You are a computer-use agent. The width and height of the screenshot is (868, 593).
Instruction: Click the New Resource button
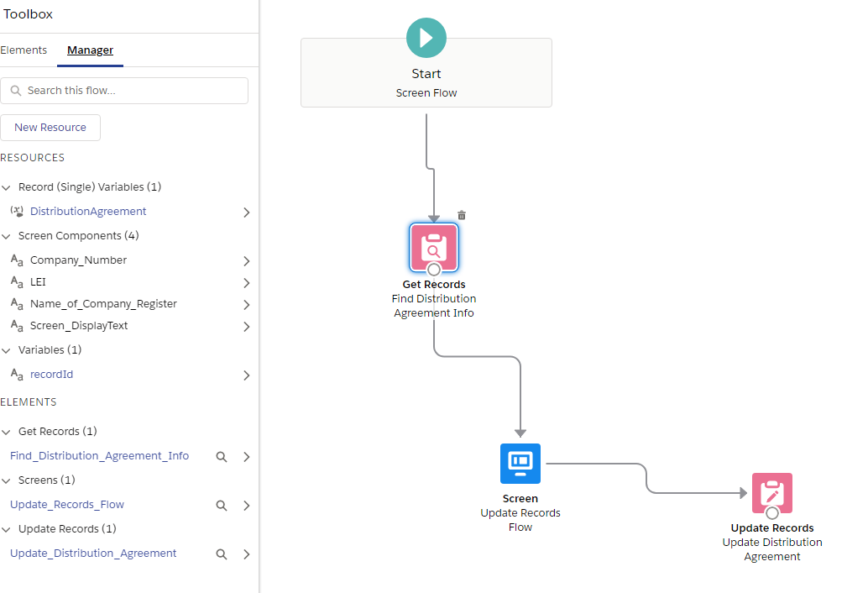point(50,128)
